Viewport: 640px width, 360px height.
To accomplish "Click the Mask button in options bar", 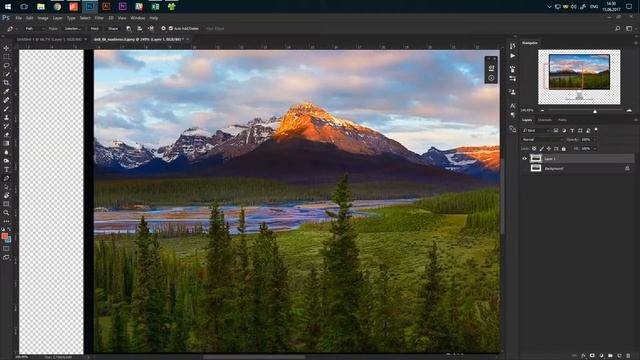I will 95,29.
